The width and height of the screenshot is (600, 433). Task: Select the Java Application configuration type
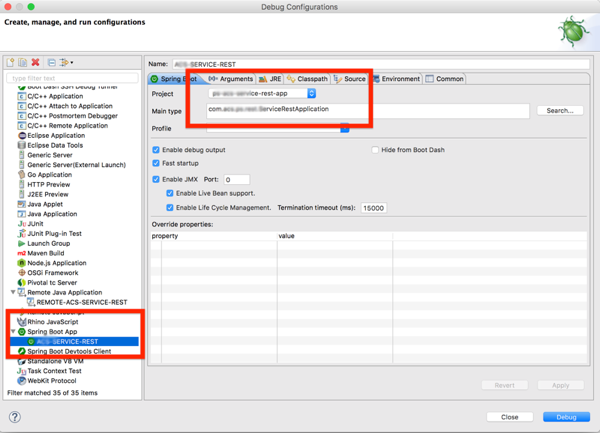pyautogui.click(x=52, y=214)
